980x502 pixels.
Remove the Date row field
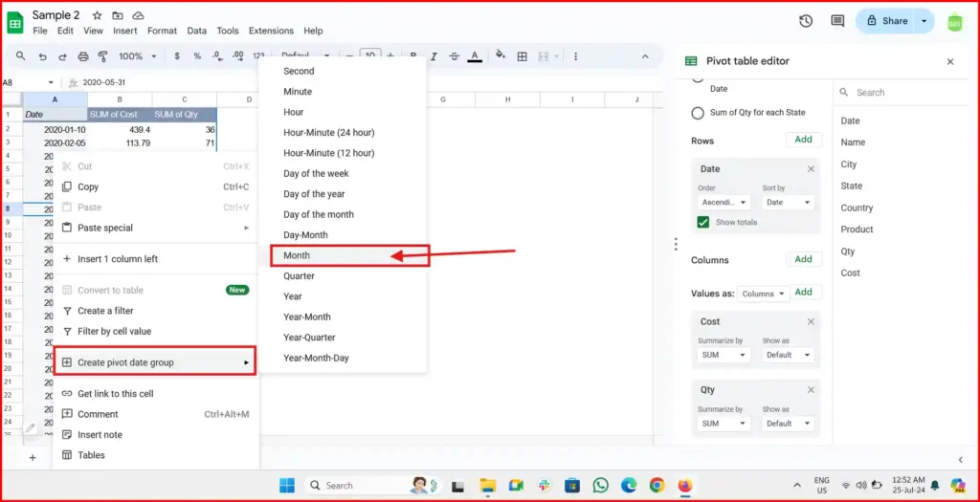click(811, 169)
